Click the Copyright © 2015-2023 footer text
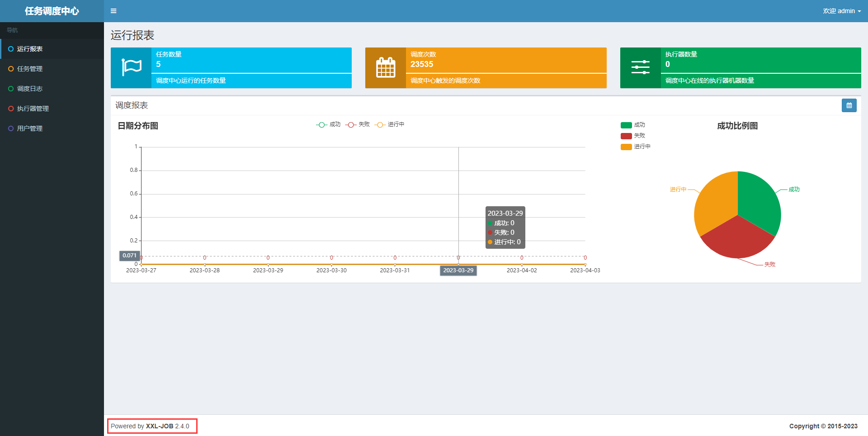This screenshot has width=868, height=436. click(x=823, y=426)
